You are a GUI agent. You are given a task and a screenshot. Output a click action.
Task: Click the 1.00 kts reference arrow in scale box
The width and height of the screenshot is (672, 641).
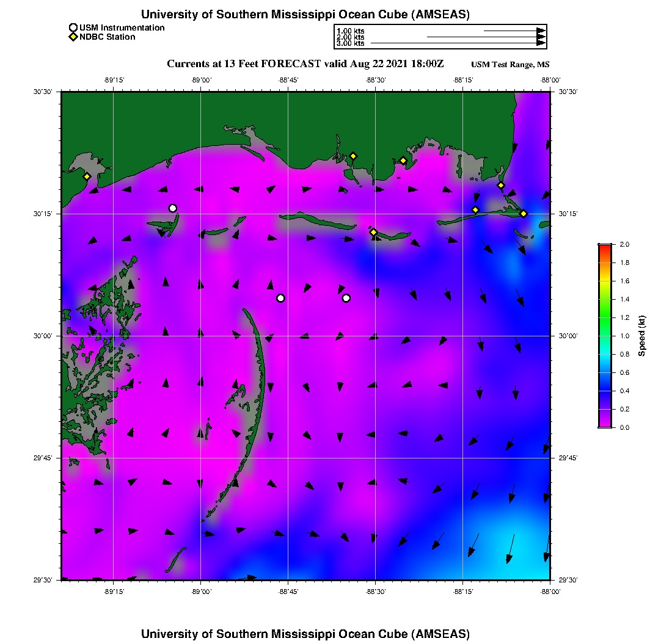[x=515, y=31]
